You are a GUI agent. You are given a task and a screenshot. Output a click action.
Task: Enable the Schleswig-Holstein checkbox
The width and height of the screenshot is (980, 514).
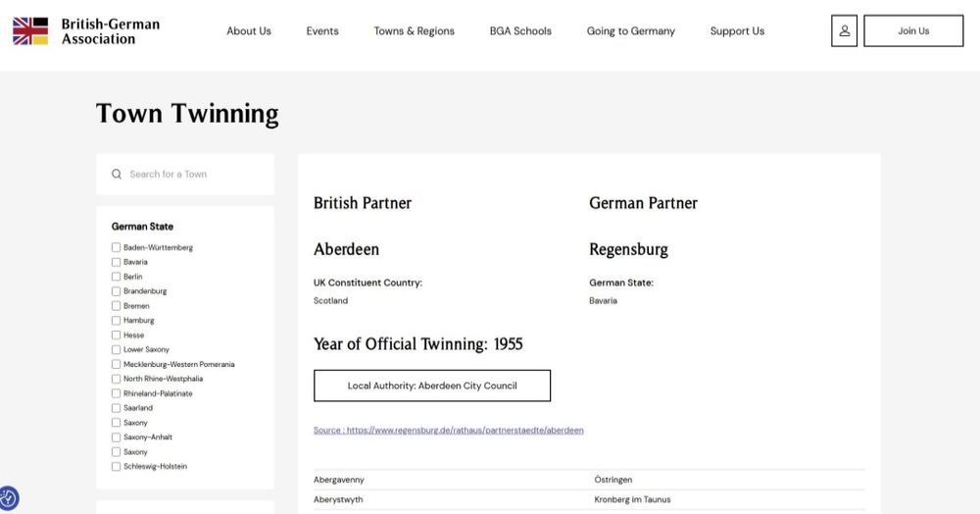(x=116, y=467)
